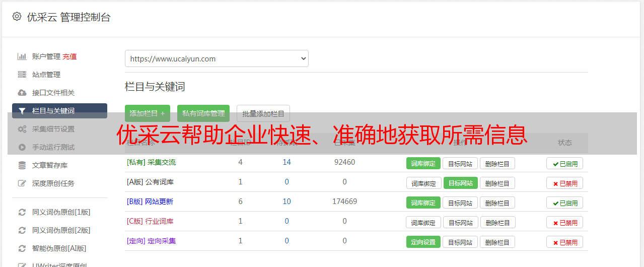The width and height of the screenshot is (644, 267).
Task: Click the bar chart icon for 账户管理
Action: click(22, 56)
